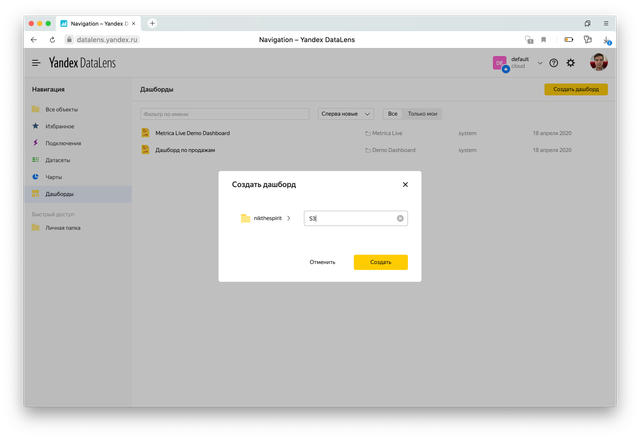Click the hamburger menu icon

36,62
